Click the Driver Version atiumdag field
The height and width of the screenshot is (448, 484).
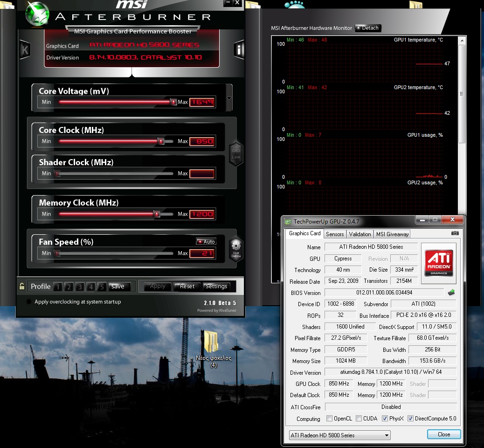click(x=391, y=372)
